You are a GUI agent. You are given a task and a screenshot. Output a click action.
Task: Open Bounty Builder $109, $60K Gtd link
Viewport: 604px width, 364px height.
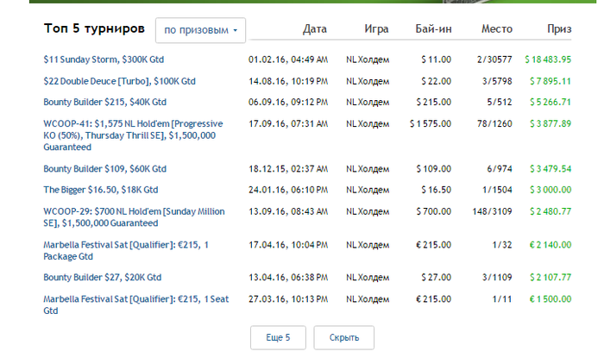tap(104, 169)
